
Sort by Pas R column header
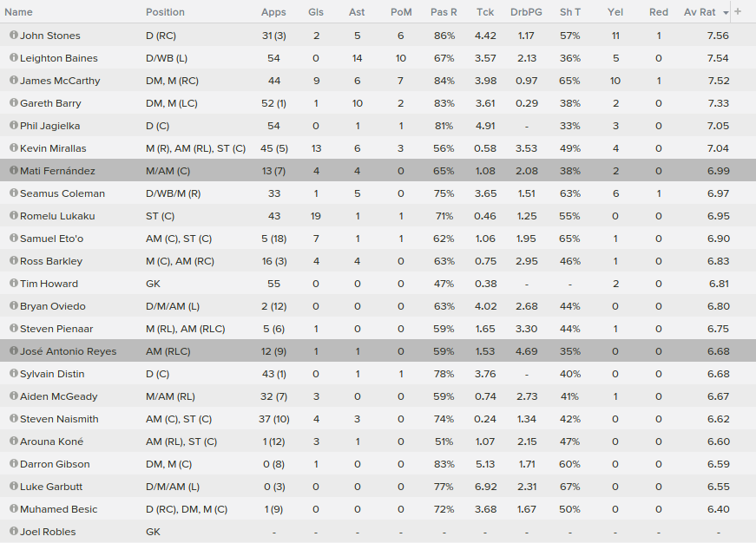[x=444, y=12]
